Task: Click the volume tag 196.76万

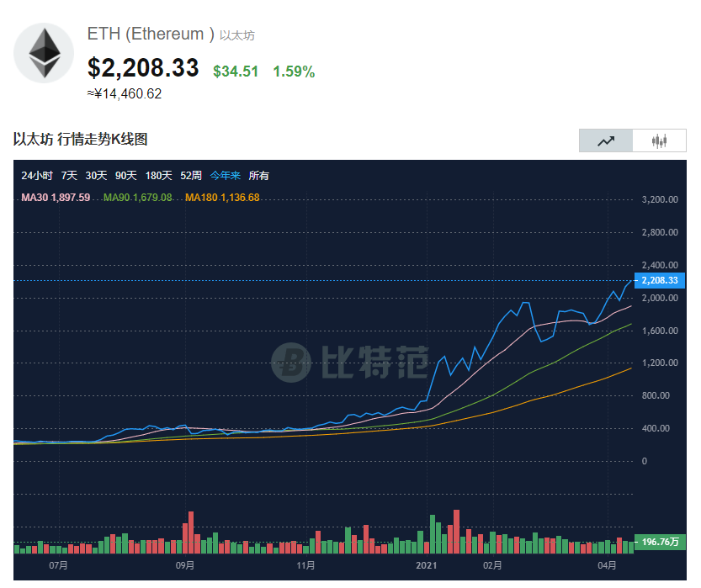Action: tap(660, 542)
